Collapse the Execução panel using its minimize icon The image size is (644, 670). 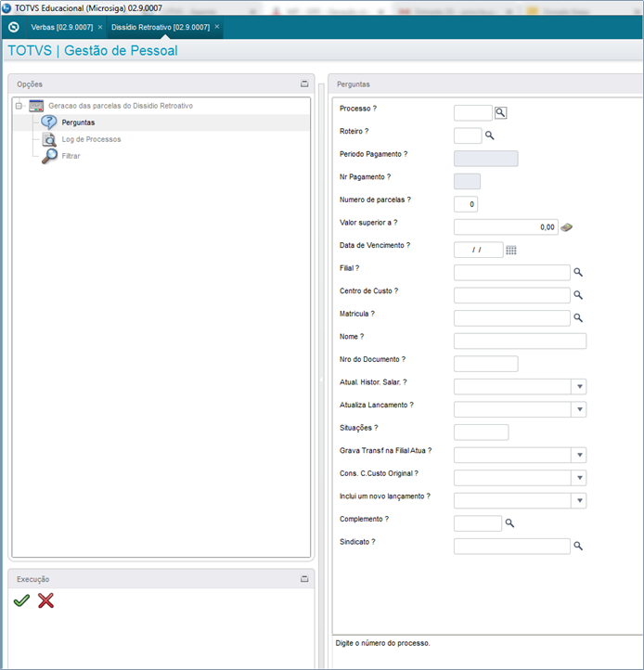coord(304,579)
